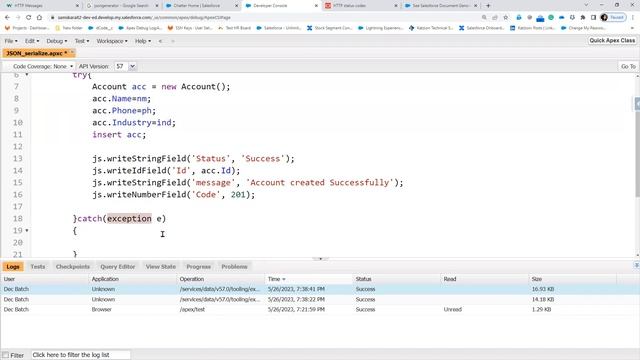Screen dimensions: 640x360
Task: Switch to the HTTP Messages browser tab
Action: (x=29, y=6)
